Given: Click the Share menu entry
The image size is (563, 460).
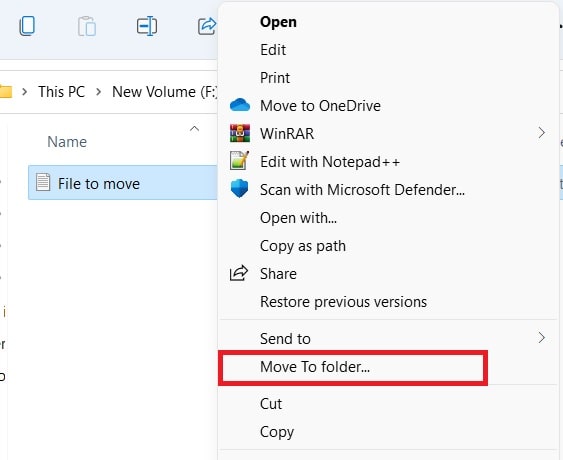Looking at the screenshot, I should (x=387, y=274).
